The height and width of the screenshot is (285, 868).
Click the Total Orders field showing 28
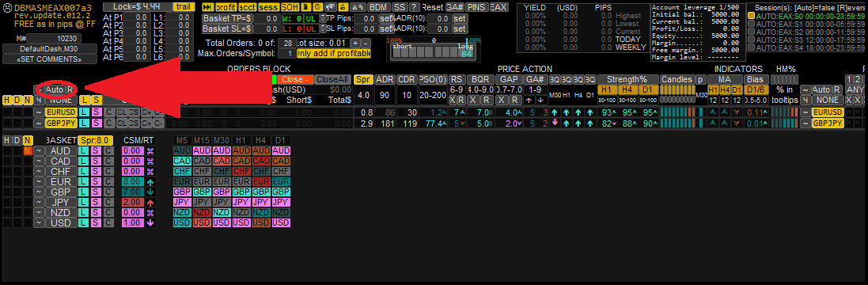(287, 44)
